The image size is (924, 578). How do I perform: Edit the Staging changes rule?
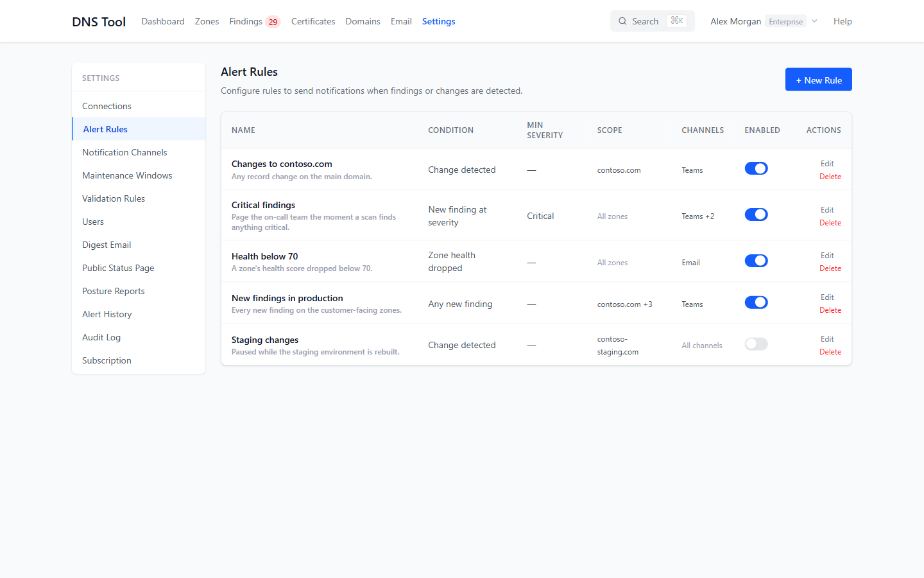(x=827, y=339)
